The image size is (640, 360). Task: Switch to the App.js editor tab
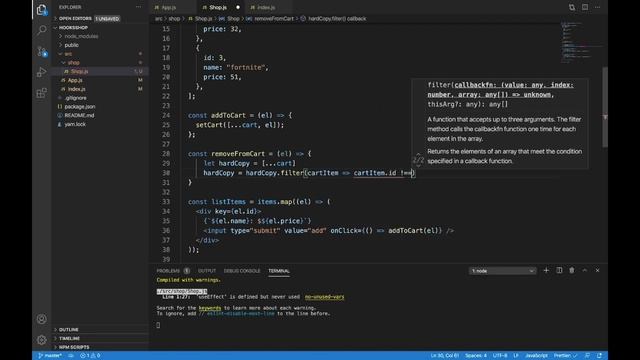[173, 7]
